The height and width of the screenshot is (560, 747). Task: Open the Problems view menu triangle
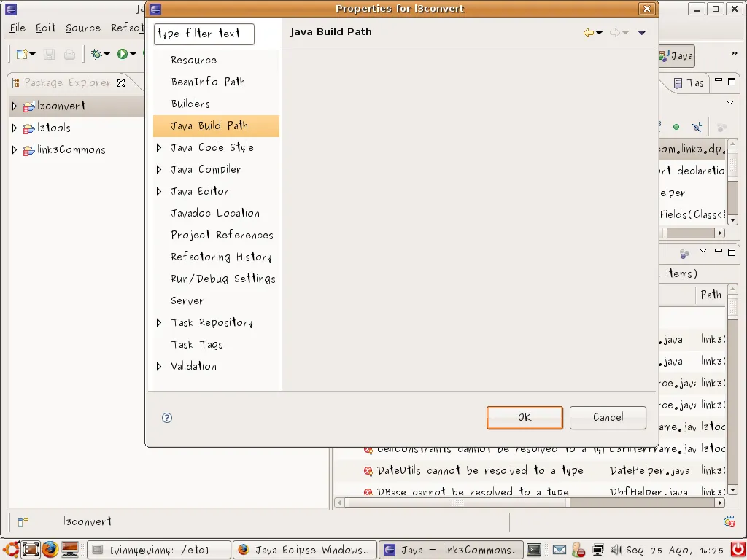coord(703,251)
